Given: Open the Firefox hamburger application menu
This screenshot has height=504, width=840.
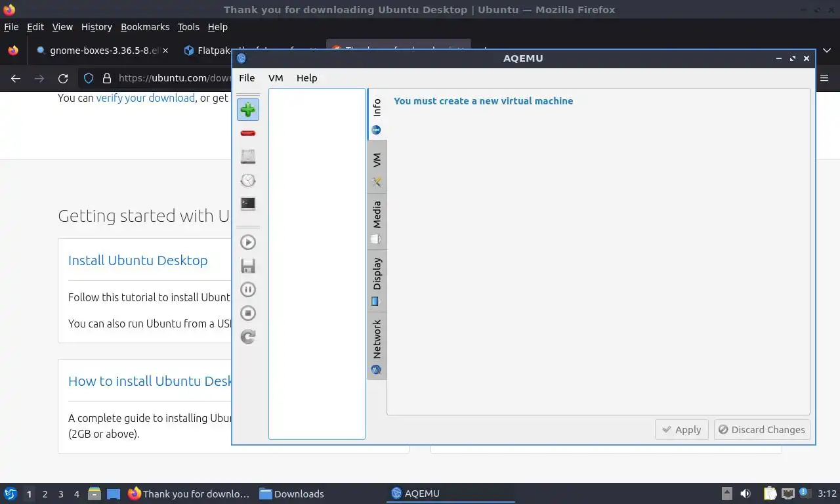Looking at the screenshot, I should point(825,78).
